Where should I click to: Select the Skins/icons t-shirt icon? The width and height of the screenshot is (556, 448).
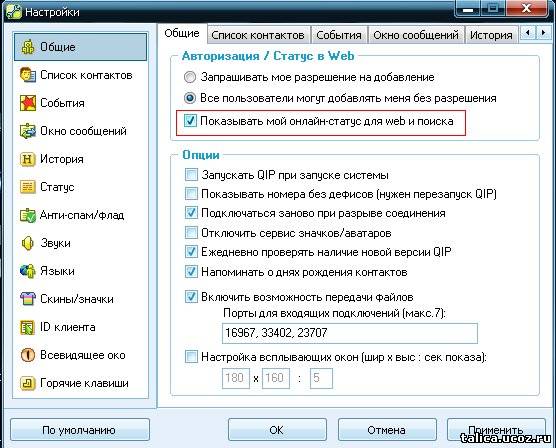[28, 299]
